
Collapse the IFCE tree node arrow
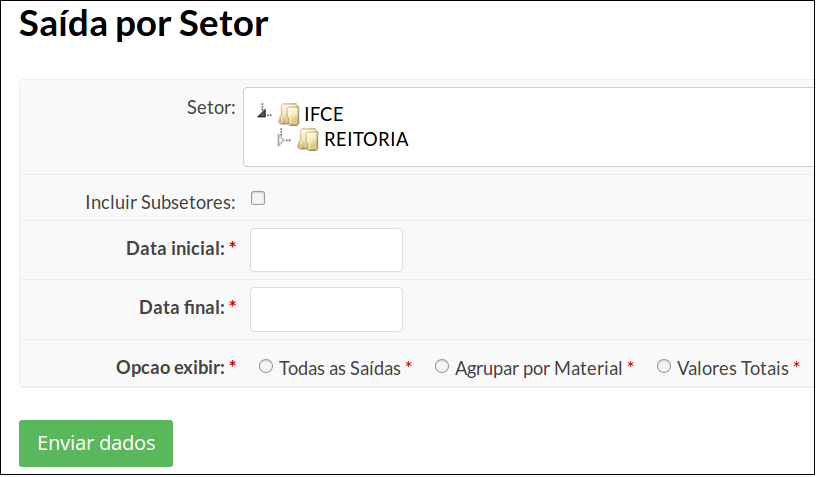coord(263,111)
